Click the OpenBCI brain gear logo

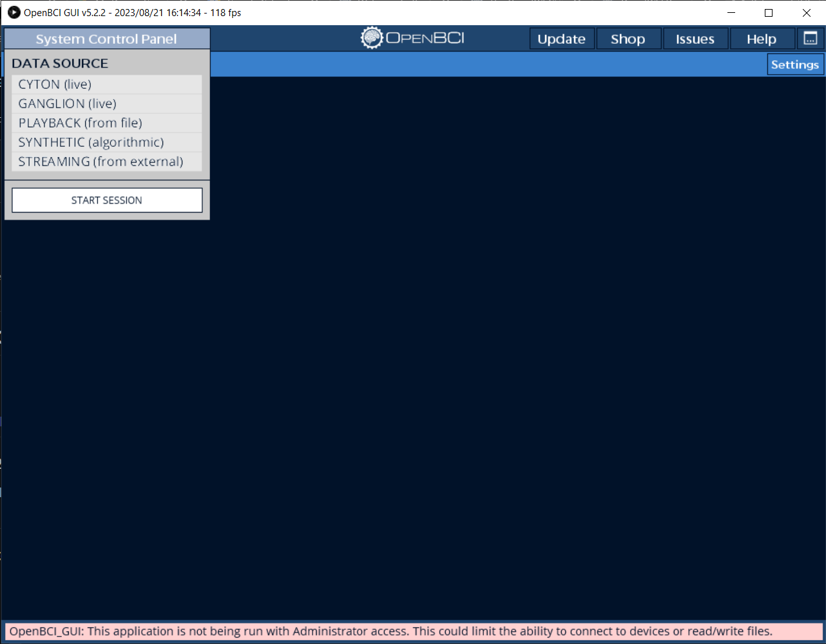click(372, 38)
